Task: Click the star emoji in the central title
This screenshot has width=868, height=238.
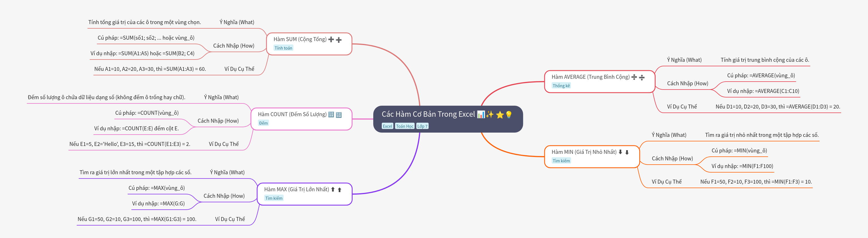Action: [500, 115]
